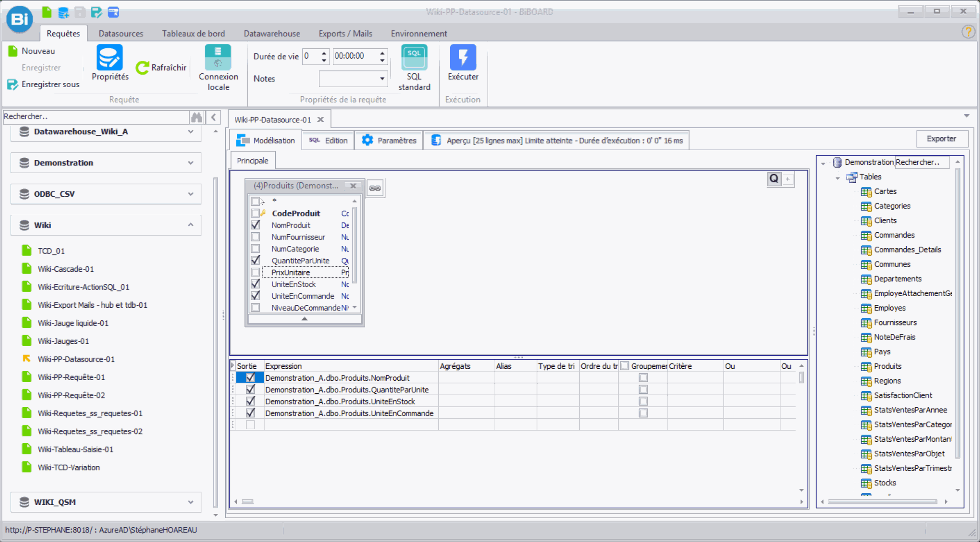Uncheck the NomProduit column box
This screenshot has width=980, height=542.
pos(255,225)
